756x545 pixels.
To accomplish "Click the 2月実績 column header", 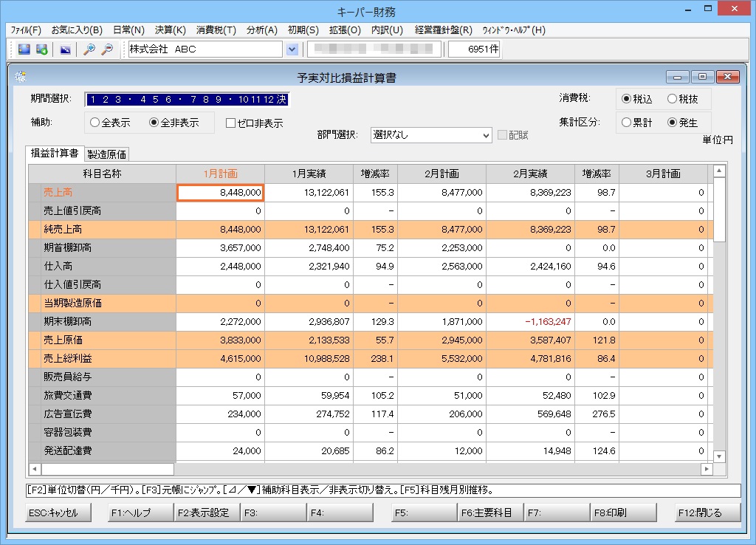I will click(x=530, y=174).
